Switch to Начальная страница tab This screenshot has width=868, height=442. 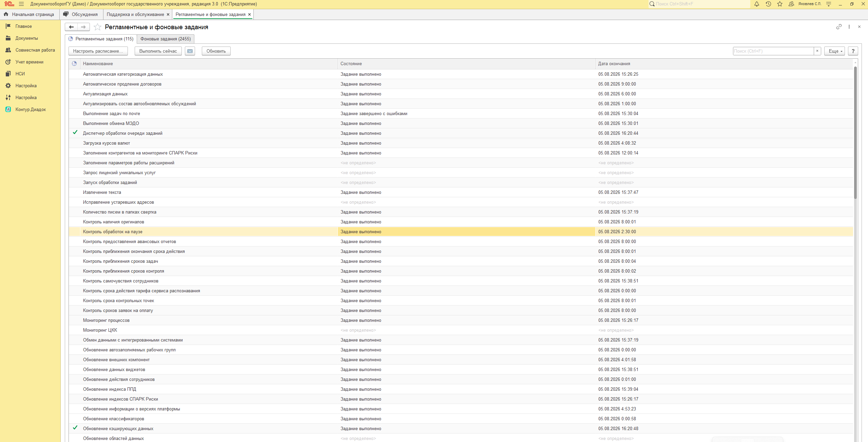pos(29,15)
